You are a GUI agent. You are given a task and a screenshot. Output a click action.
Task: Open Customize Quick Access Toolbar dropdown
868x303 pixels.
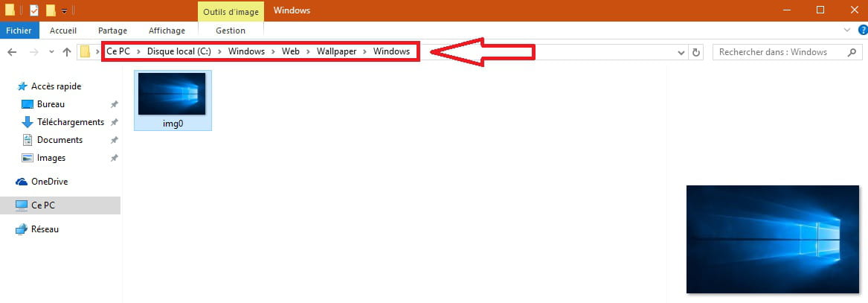coord(64,10)
